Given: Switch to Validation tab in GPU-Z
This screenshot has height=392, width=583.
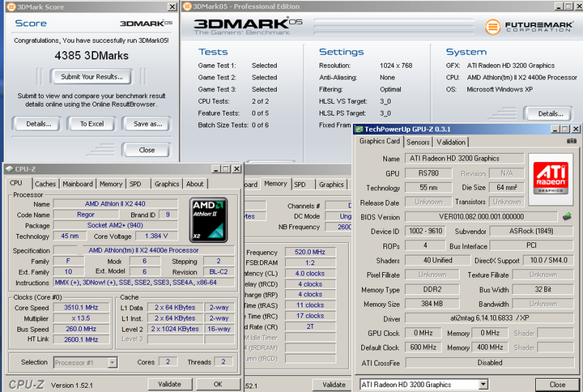Looking at the screenshot, I should [451, 142].
